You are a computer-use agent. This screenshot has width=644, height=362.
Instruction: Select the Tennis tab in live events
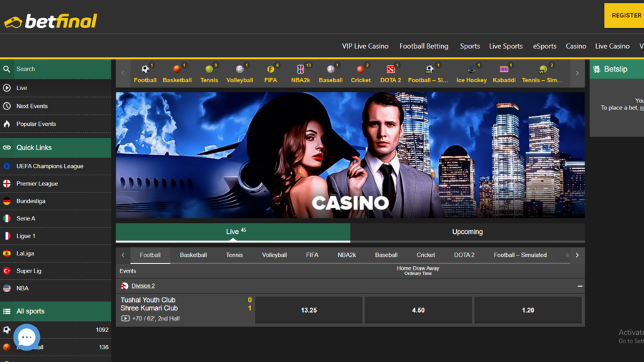234,255
